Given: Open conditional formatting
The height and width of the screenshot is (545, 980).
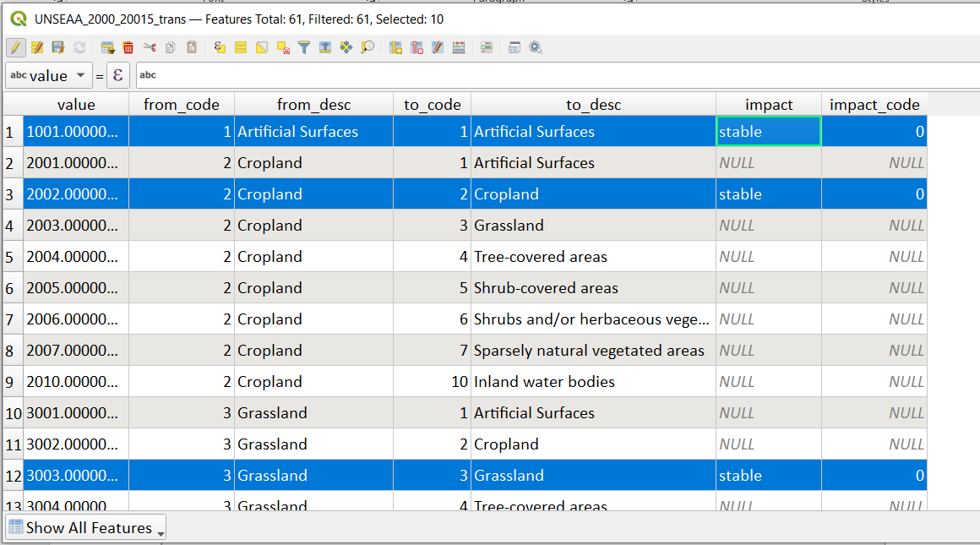Looking at the screenshot, I should pyautogui.click(x=487, y=47).
